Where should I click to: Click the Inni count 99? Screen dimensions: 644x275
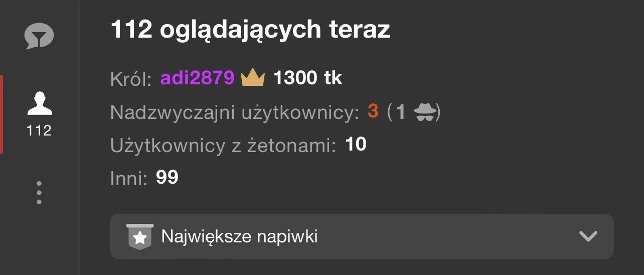(x=167, y=177)
